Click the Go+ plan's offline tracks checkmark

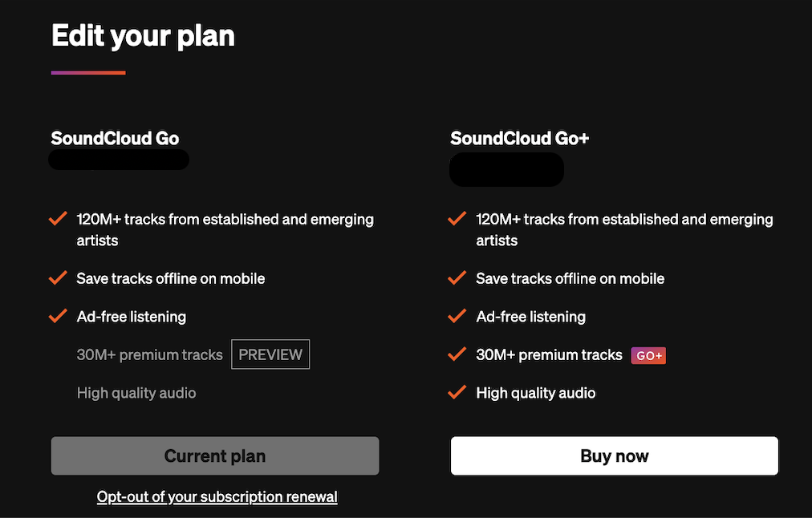457,278
